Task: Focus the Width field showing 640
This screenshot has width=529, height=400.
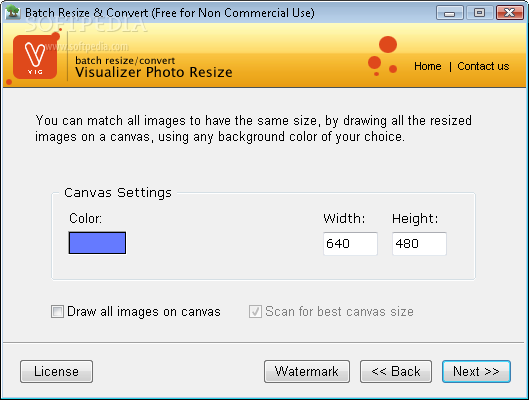Action: [x=350, y=244]
